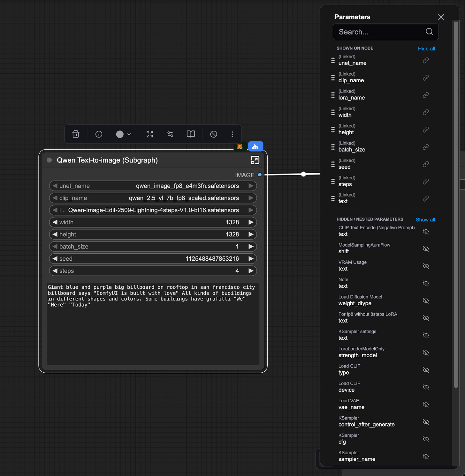This screenshot has height=476, width=465.
Task: Click the fit-to-view expand arrows icon
Action: tap(150, 134)
